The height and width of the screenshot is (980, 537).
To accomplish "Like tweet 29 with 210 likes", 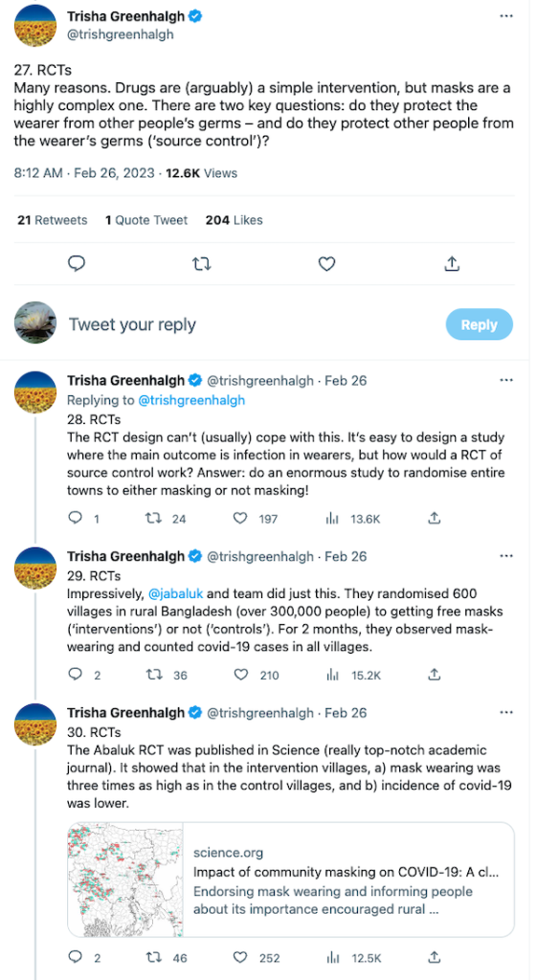I will tap(240, 675).
